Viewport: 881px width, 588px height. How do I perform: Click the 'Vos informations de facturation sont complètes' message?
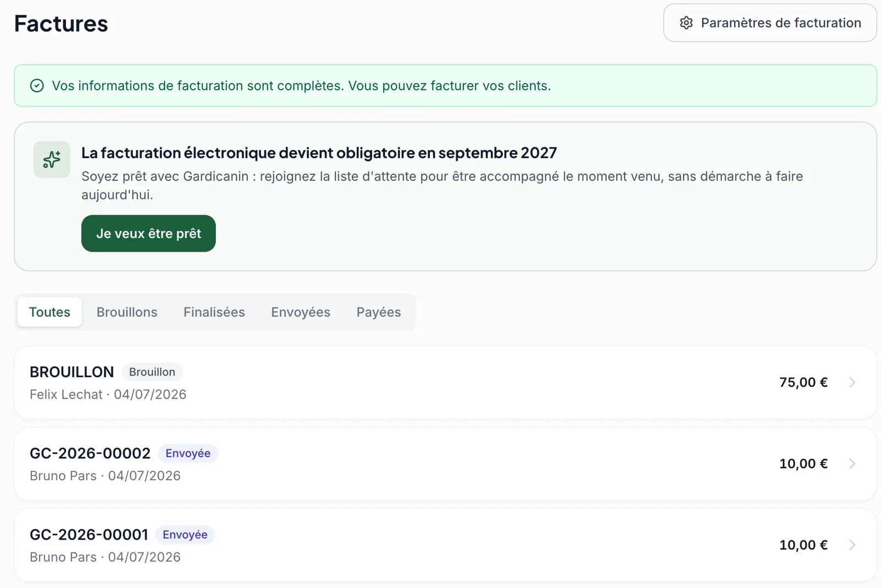[301, 86]
